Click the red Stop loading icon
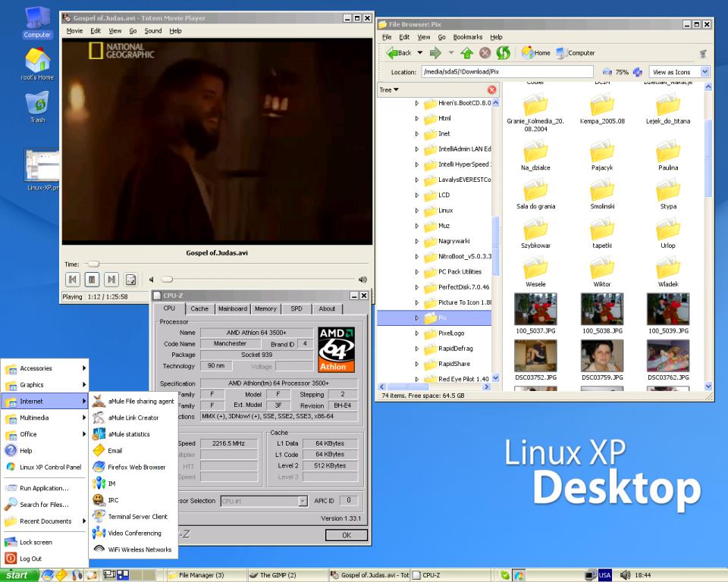This screenshot has width=728, height=582. [x=485, y=53]
